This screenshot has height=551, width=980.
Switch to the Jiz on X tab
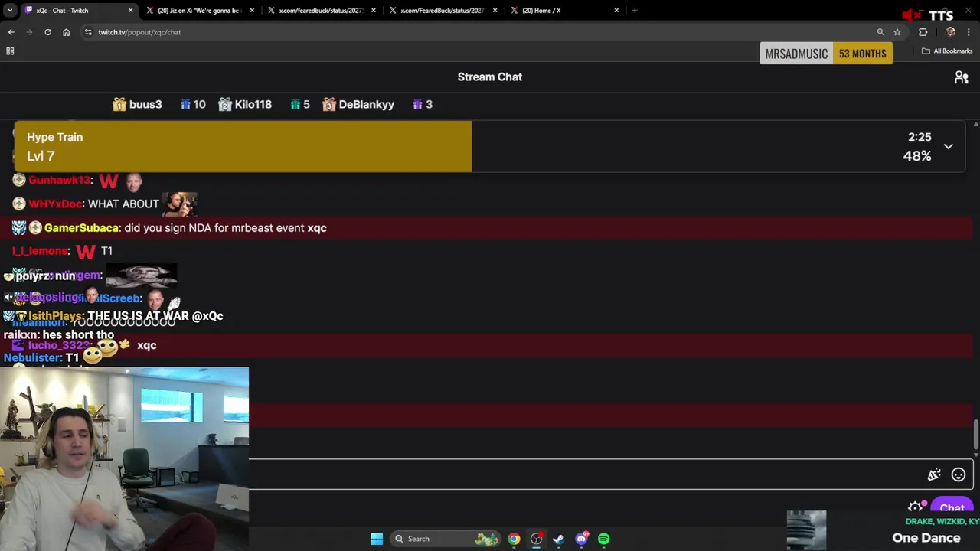point(199,11)
